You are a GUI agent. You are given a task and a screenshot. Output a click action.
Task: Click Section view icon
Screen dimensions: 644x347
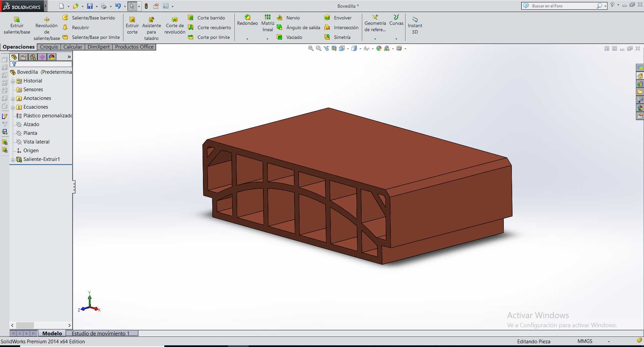click(334, 49)
